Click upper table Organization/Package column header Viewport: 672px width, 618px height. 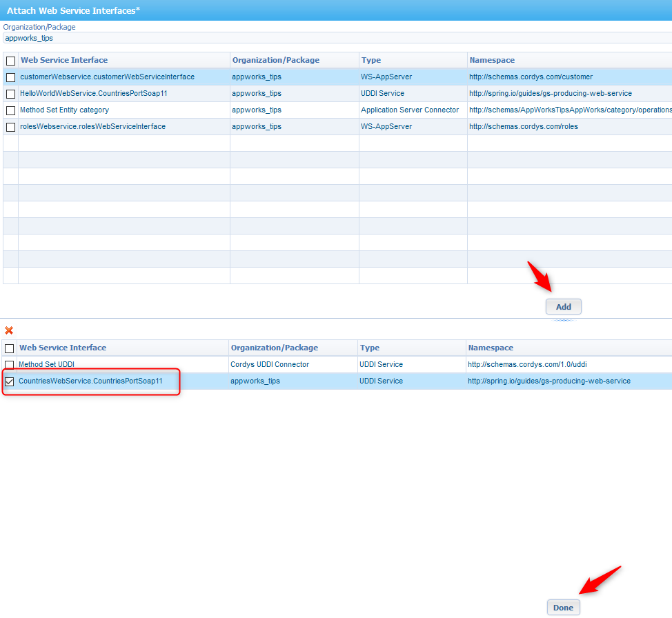275,60
